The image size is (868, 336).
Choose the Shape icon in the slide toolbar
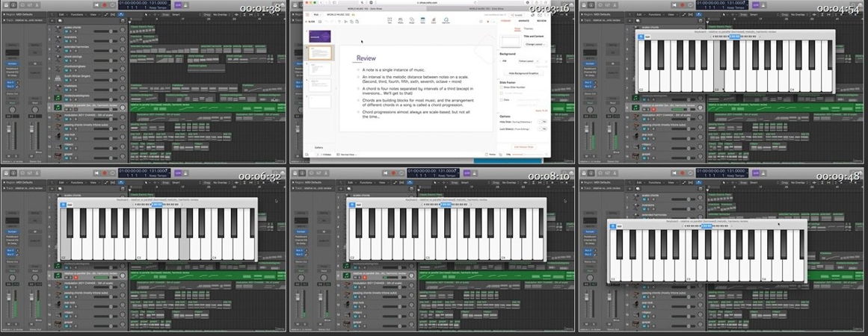coord(411,21)
